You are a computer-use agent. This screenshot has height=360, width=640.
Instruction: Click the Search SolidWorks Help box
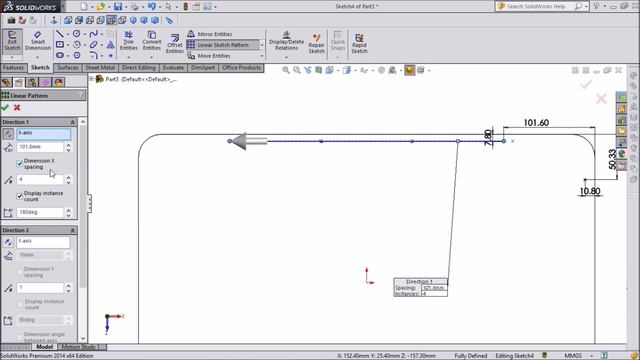tap(540, 6)
